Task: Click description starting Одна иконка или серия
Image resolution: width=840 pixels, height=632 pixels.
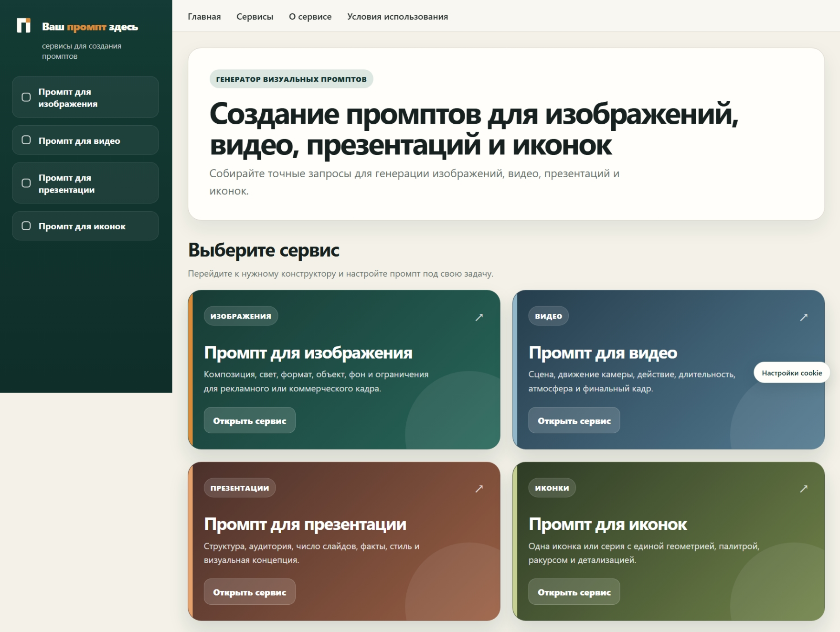Action: pyautogui.click(x=644, y=553)
